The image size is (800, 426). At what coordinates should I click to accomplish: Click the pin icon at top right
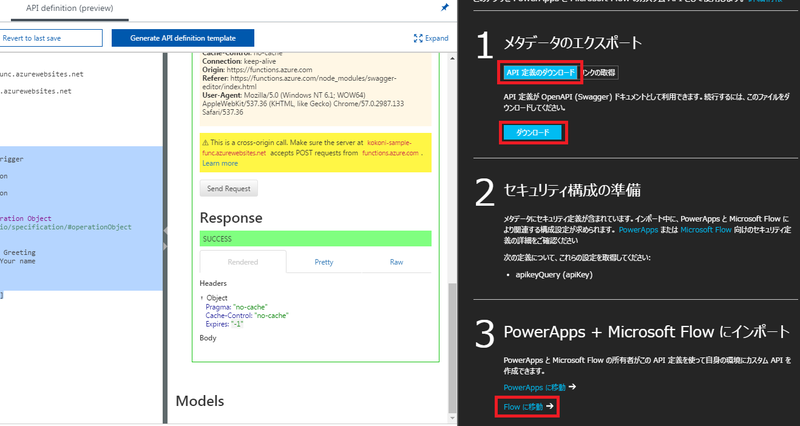tap(444, 8)
